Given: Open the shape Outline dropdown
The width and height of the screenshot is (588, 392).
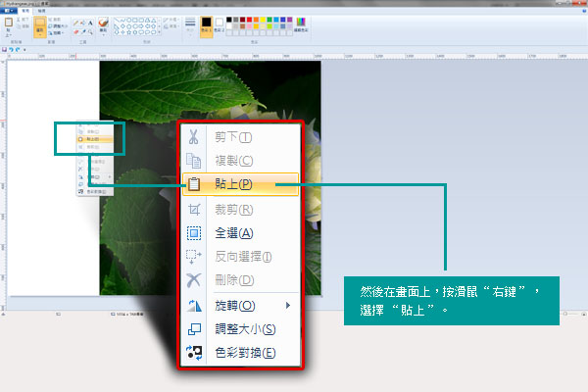Looking at the screenshot, I should pos(171,20).
